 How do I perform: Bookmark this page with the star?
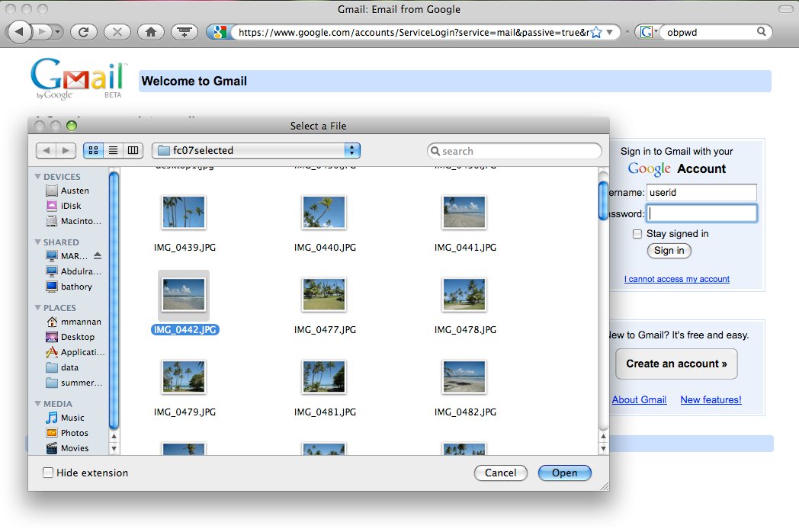coord(595,32)
